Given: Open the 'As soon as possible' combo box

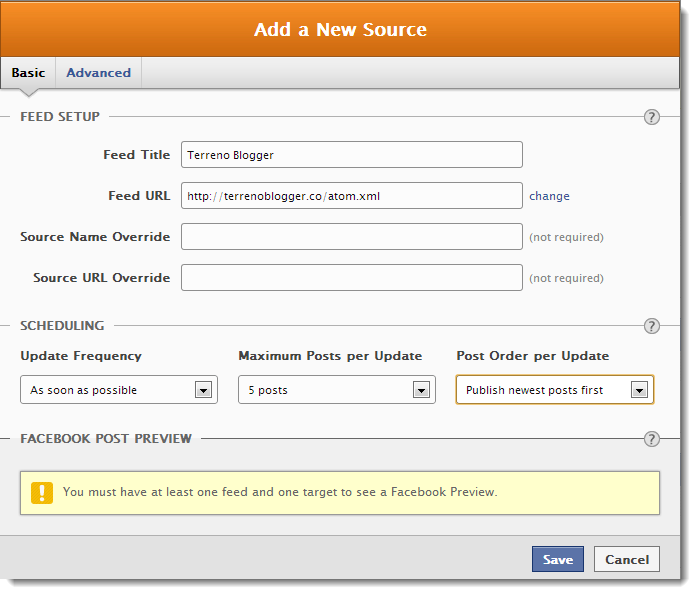Looking at the screenshot, I should (x=119, y=390).
